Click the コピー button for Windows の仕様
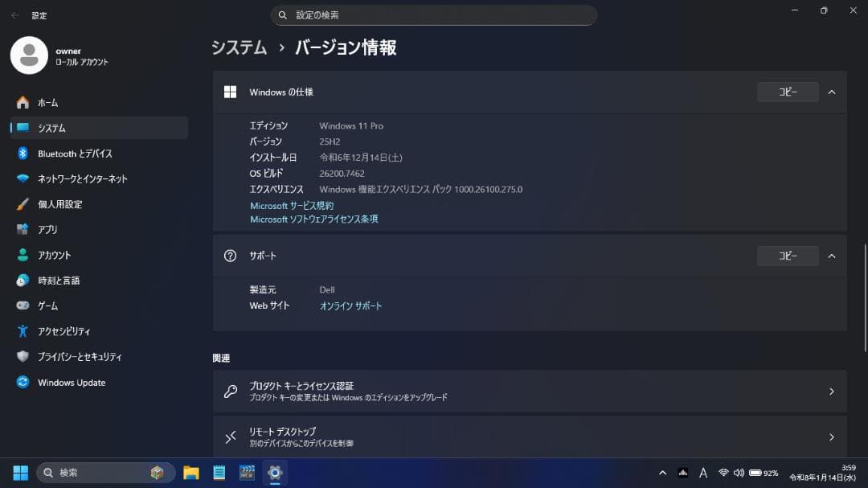Viewport: 868px width, 488px height. (x=787, y=92)
